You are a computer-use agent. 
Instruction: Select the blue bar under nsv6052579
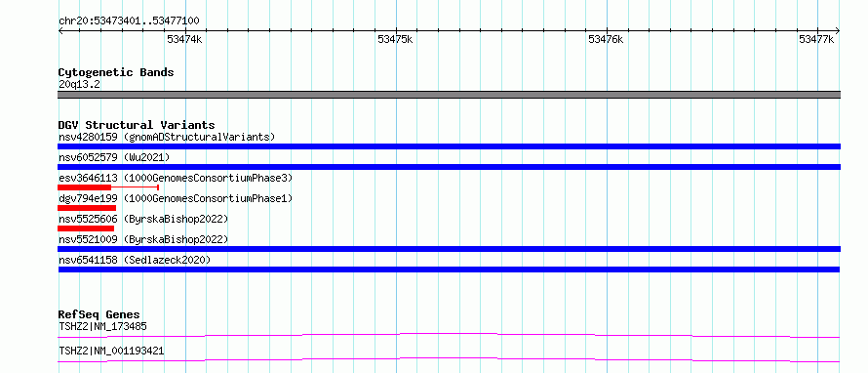(x=449, y=167)
